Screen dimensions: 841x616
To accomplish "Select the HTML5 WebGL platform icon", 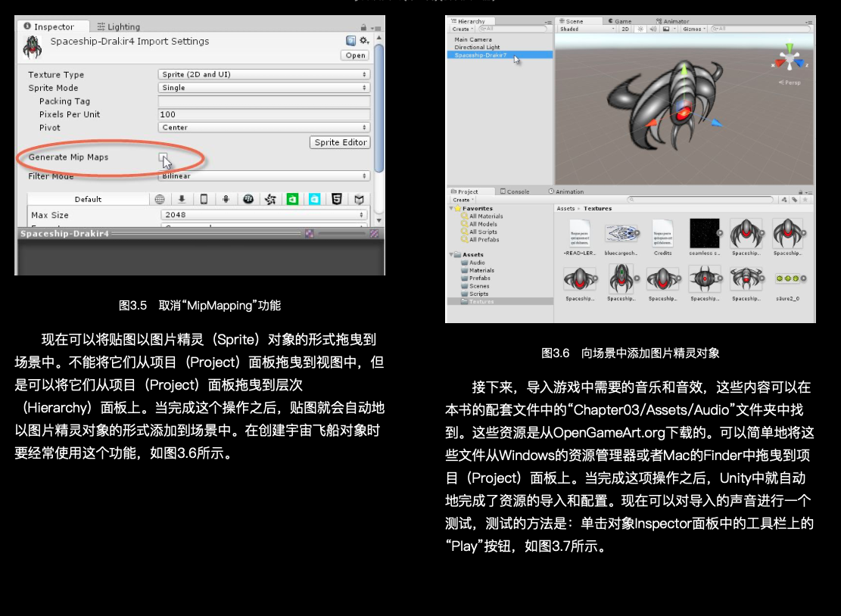I will (x=337, y=200).
